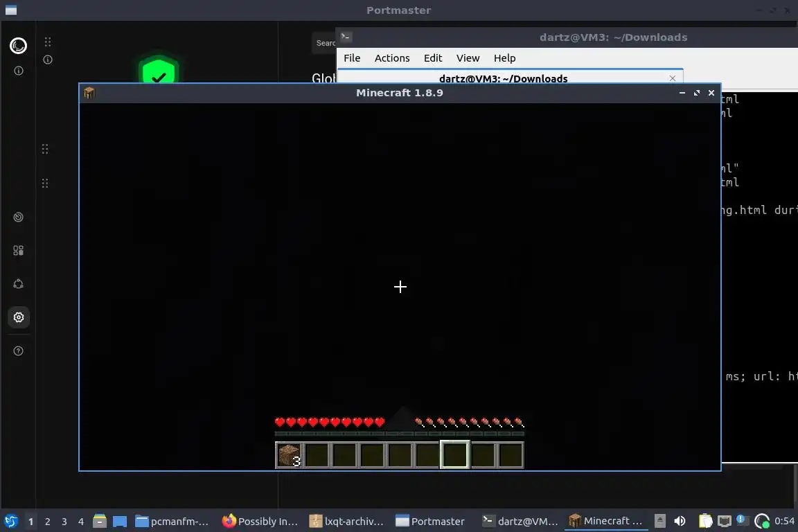Open the View menu in the terminal
Image resolution: width=798 pixels, height=532 pixels.
(468, 58)
